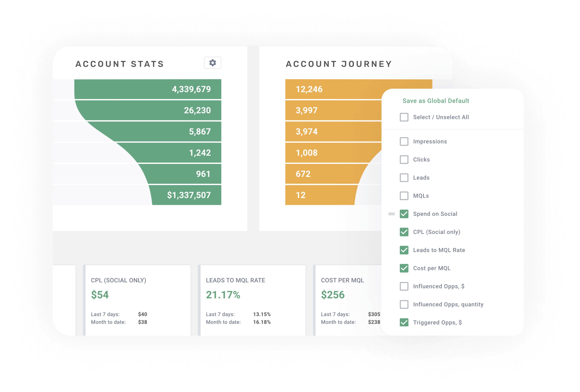Screen dimensions: 580x392
Task: Select Unselect All checkboxes option
Action: tap(404, 116)
